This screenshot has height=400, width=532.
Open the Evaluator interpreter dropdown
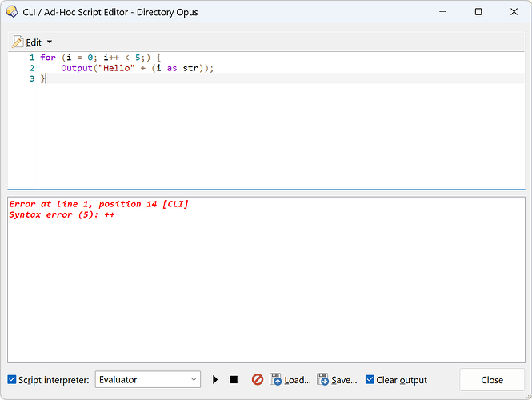pos(148,380)
